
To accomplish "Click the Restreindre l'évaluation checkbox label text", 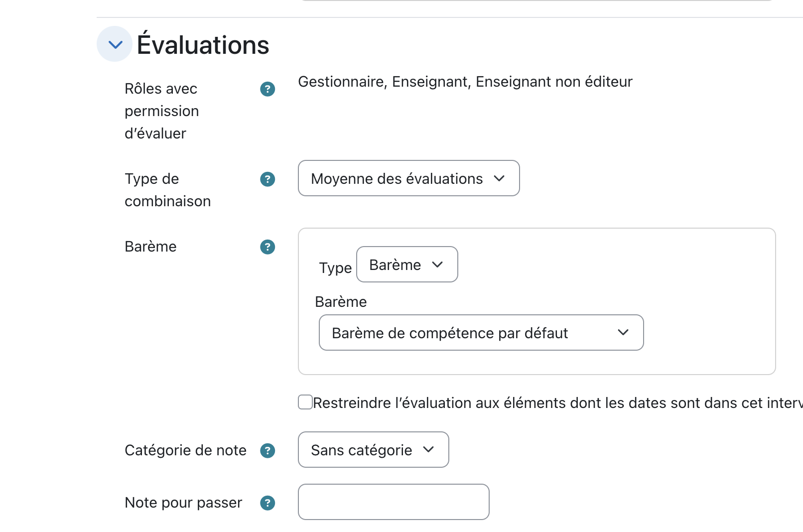I will click(557, 402).
